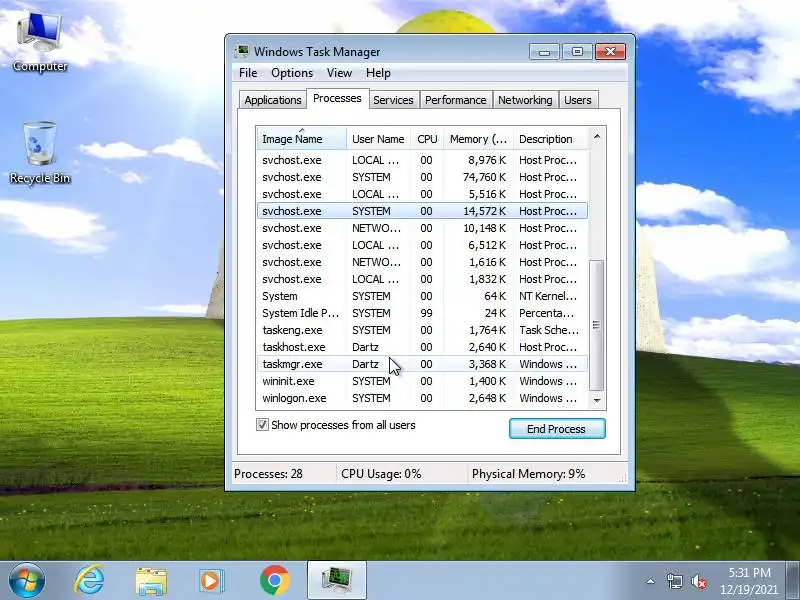The height and width of the screenshot is (600, 800).
Task: Switch to the Performance tab
Action: [x=456, y=100]
